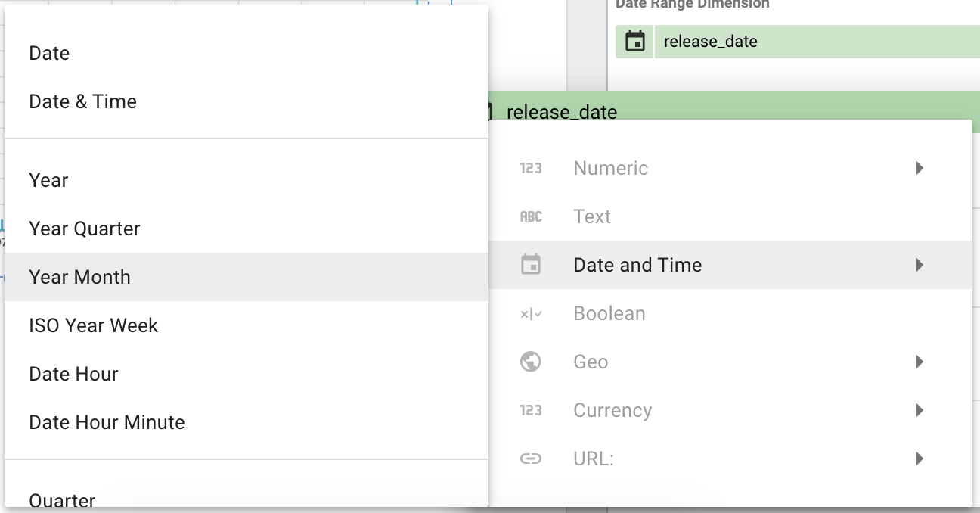Click the 123 Currency type icon
This screenshot has width=980, height=513.
[531, 410]
